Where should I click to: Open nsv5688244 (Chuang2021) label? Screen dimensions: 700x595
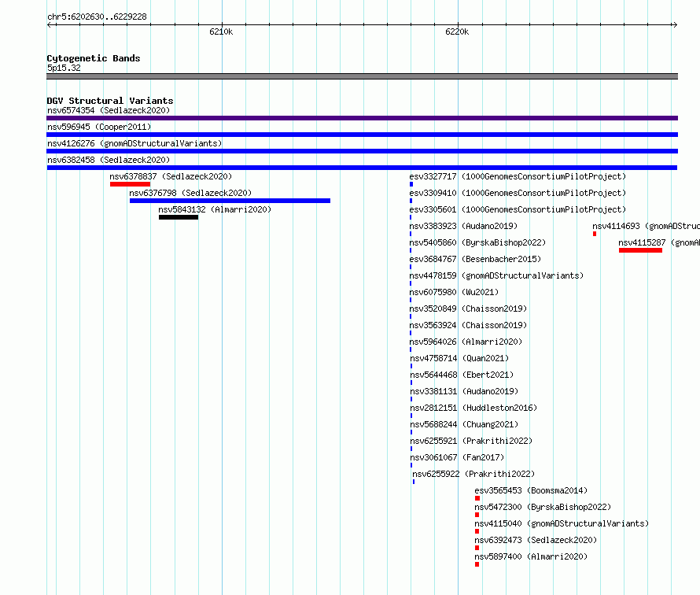tap(464, 424)
